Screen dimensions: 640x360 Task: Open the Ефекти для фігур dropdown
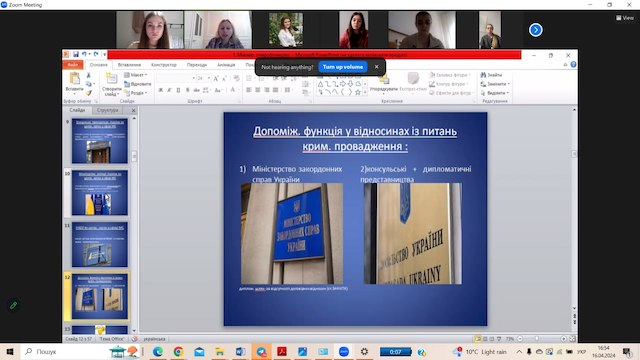point(450,93)
